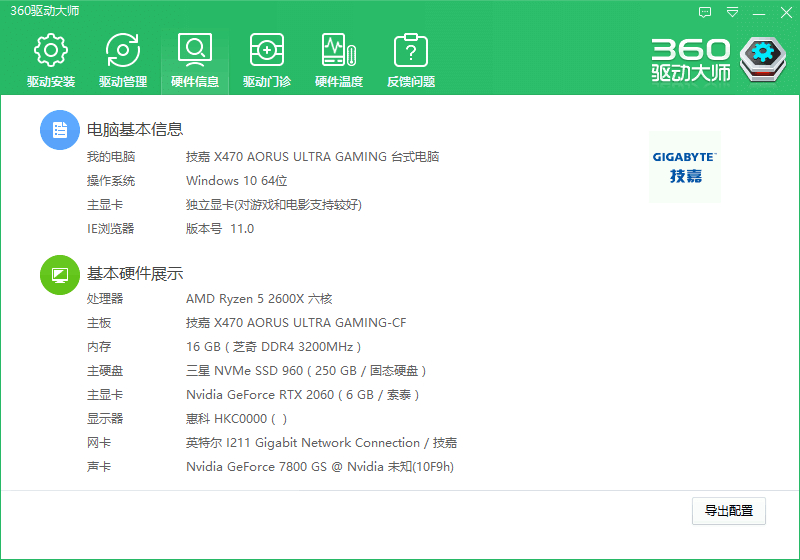Select the 16 GB DDR4 3200MHz memory value

coord(273,347)
